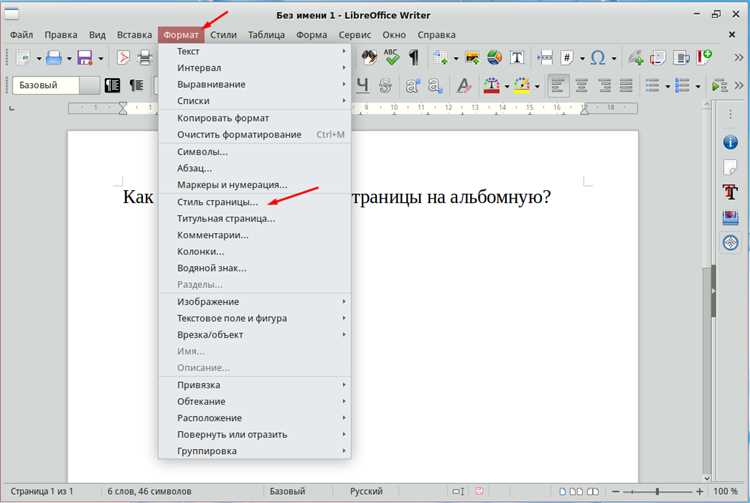This screenshot has height=503, width=750.
Task: Click the spellcheck ABC checkmark icon
Action: 391,57
